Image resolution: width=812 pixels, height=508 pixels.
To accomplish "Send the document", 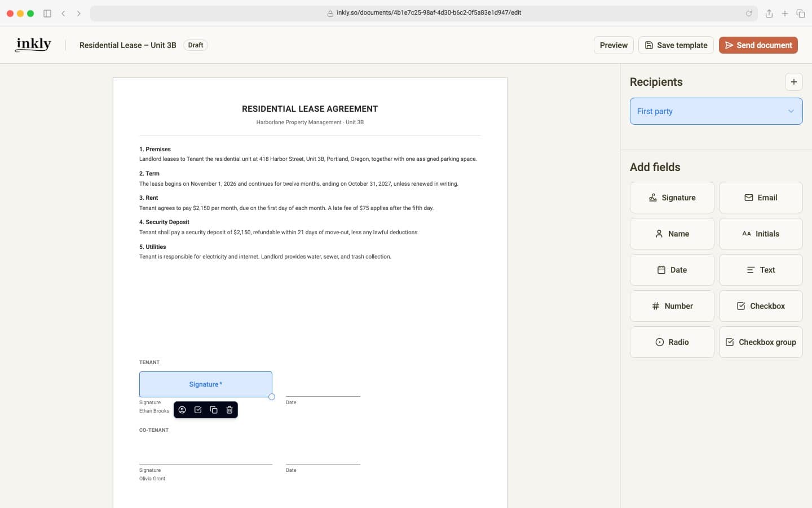I will pos(758,45).
